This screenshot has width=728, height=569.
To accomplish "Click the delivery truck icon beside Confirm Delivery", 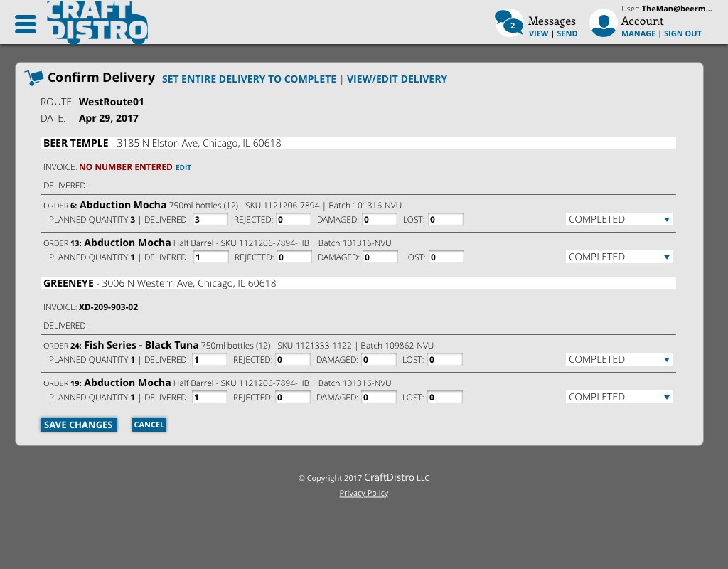I will pos(33,77).
